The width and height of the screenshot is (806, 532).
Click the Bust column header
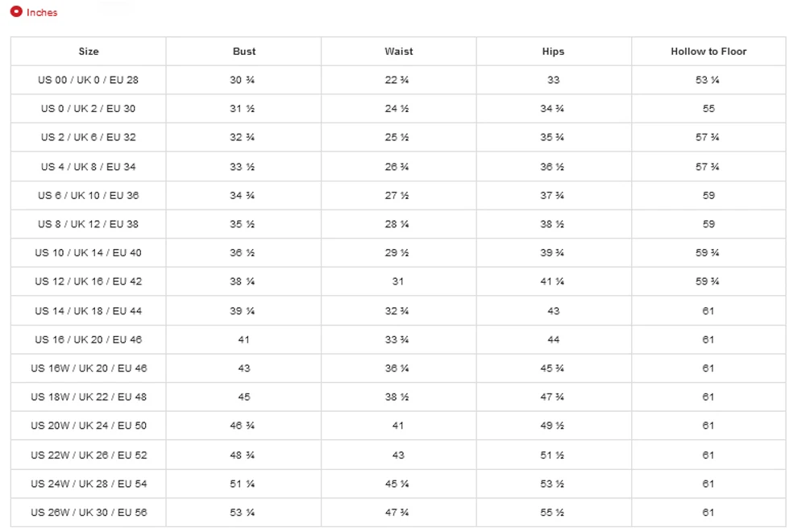(244, 52)
